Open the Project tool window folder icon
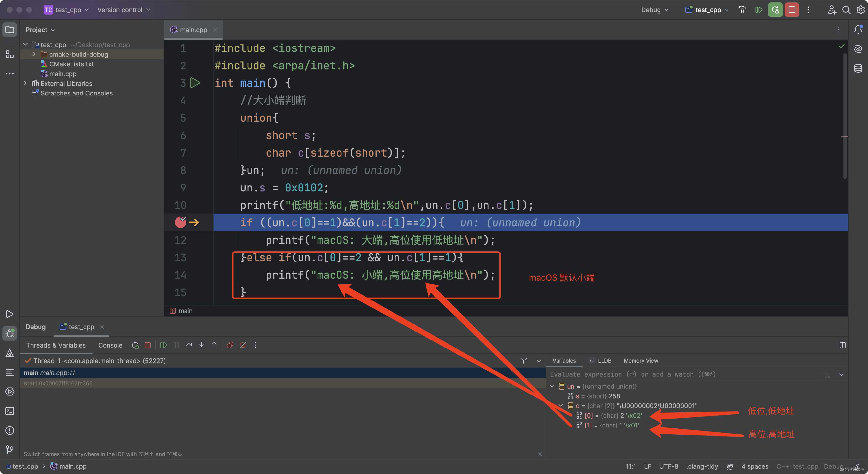The width and height of the screenshot is (868, 474). (x=10, y=30)
